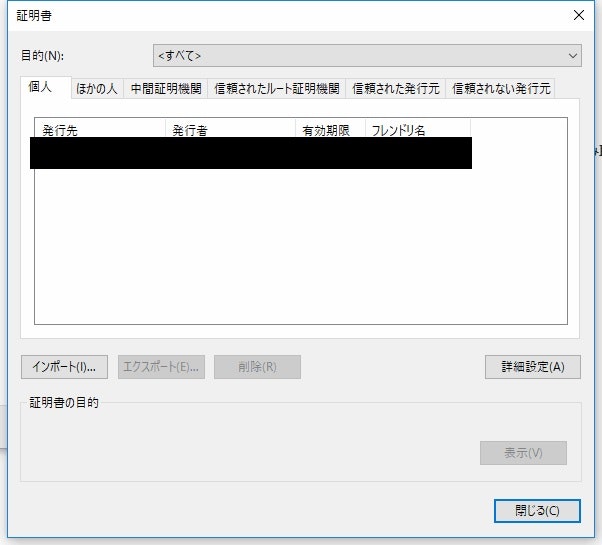Switch to the ほかの人 tab

97,89
